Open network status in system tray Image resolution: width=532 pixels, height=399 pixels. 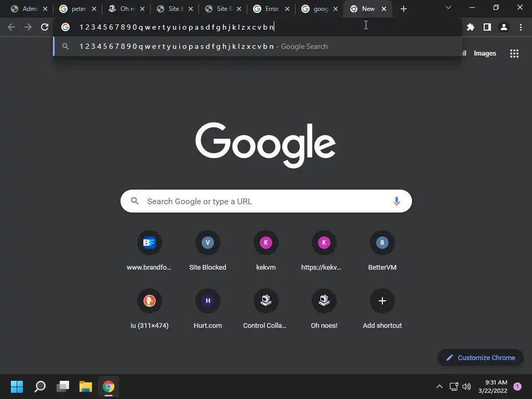point(454,387)
